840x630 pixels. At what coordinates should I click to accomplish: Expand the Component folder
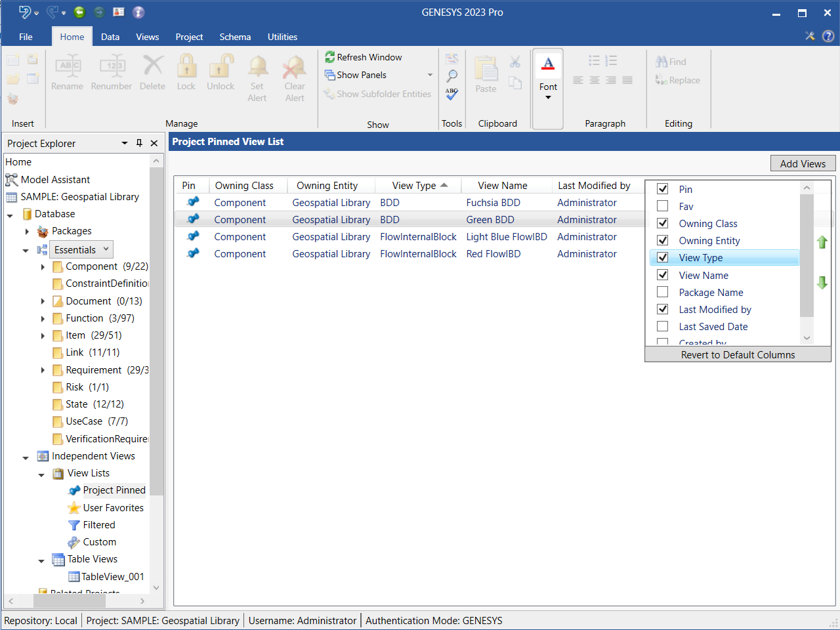[x=43, y=267]
